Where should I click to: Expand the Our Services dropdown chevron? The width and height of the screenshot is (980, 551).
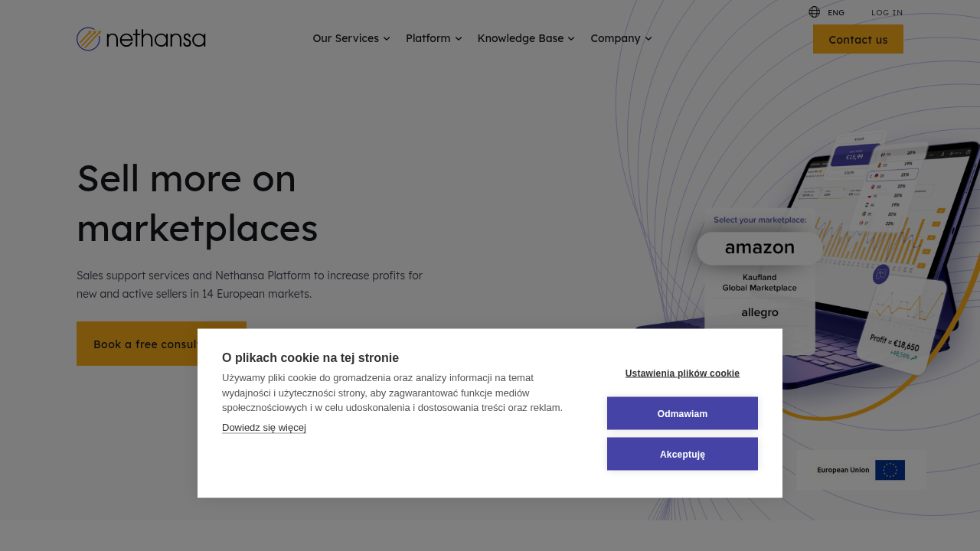point(387,38)
